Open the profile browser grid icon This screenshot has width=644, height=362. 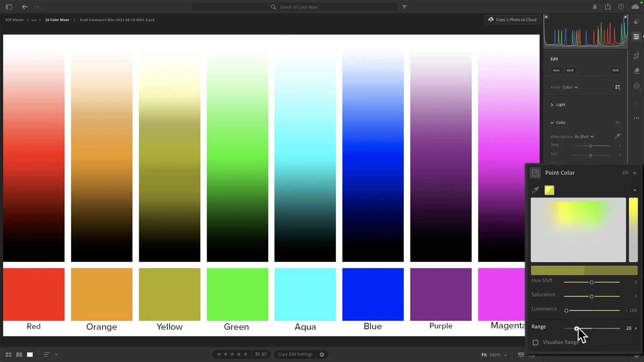[618, 87]
